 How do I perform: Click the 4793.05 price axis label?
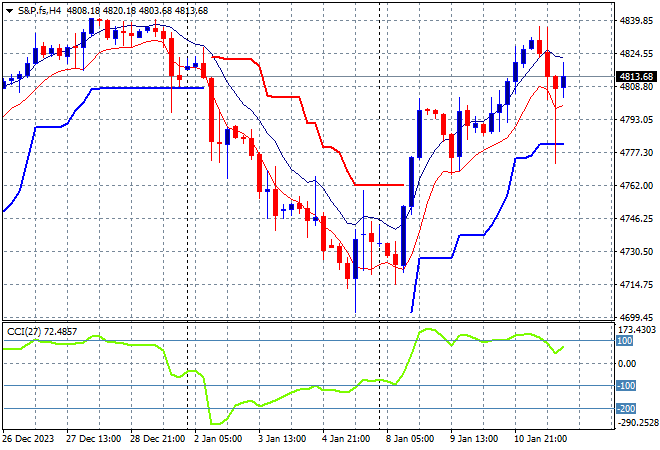(635, 119)
